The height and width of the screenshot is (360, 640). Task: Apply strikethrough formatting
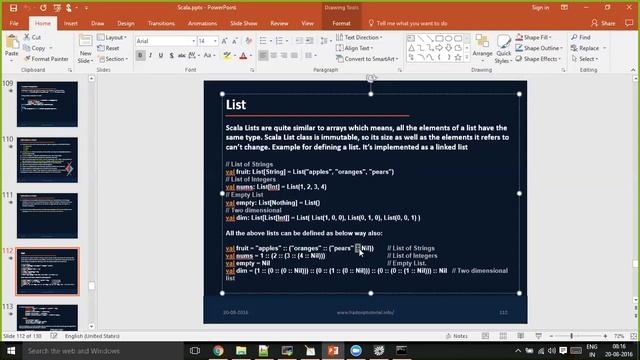[182, 56]
